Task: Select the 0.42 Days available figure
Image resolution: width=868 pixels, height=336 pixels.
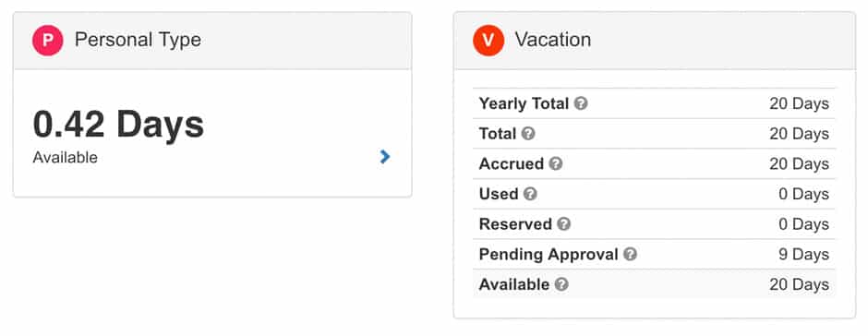Action: click(118, 125)
